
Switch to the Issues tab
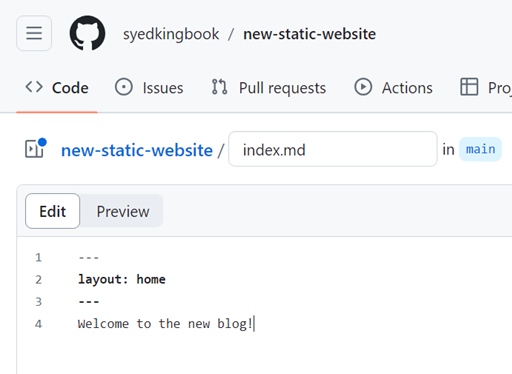point(149,88)
